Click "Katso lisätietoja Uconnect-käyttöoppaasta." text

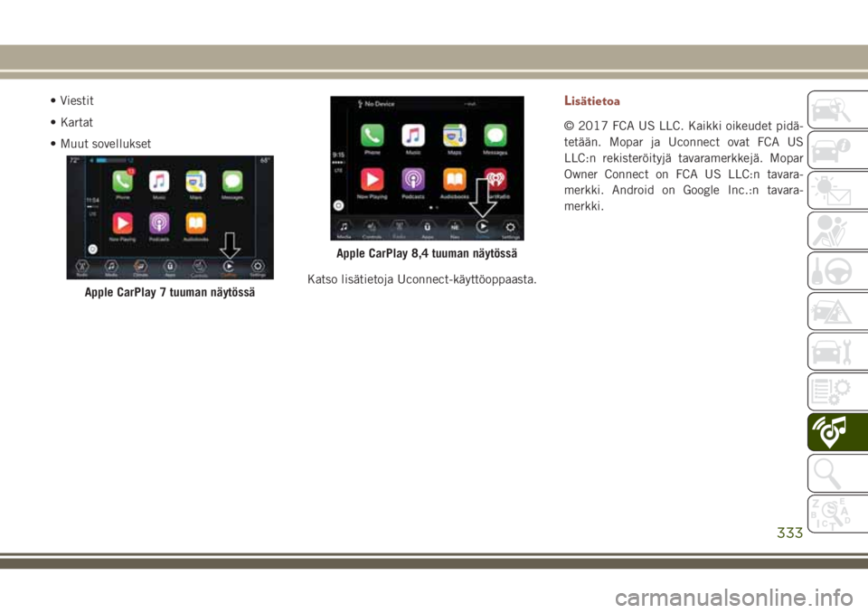pyautogui.click(x=422, y=279)
